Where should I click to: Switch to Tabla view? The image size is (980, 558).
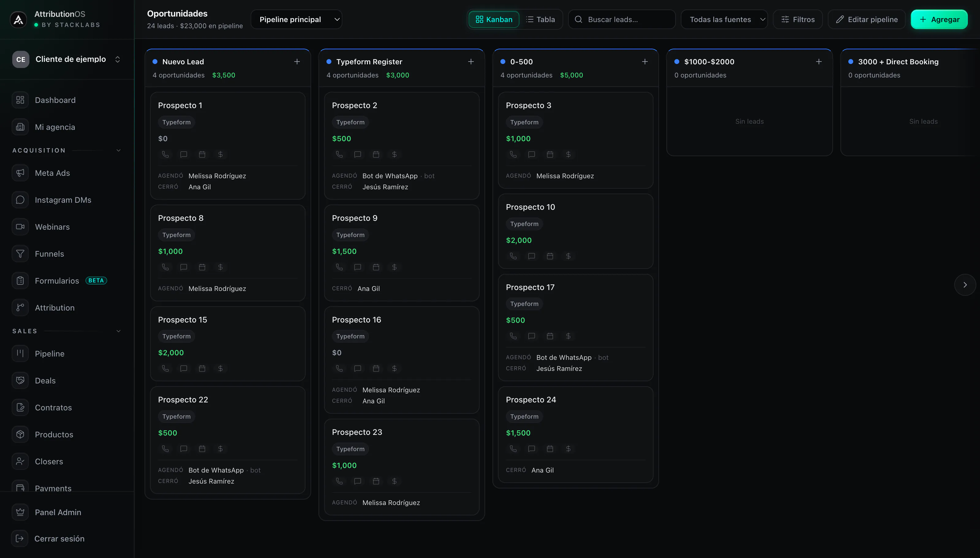click(x=541, y=20)
